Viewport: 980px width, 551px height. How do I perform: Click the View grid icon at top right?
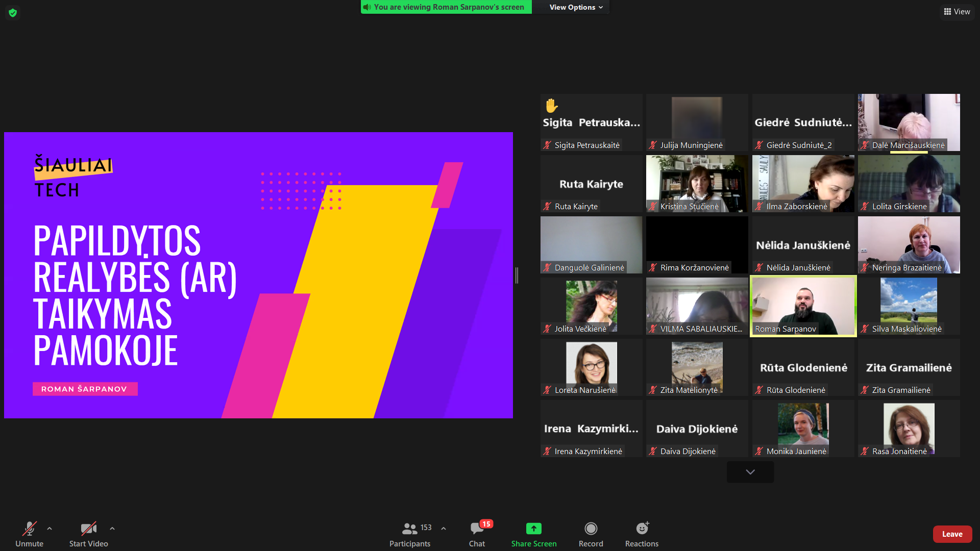(x=947, y=12)
